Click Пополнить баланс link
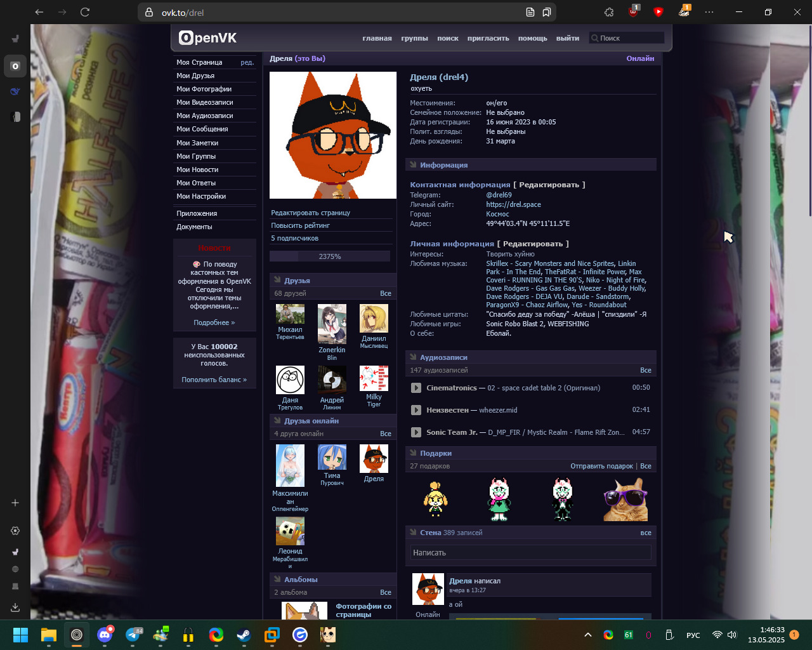 pos(214,380)
